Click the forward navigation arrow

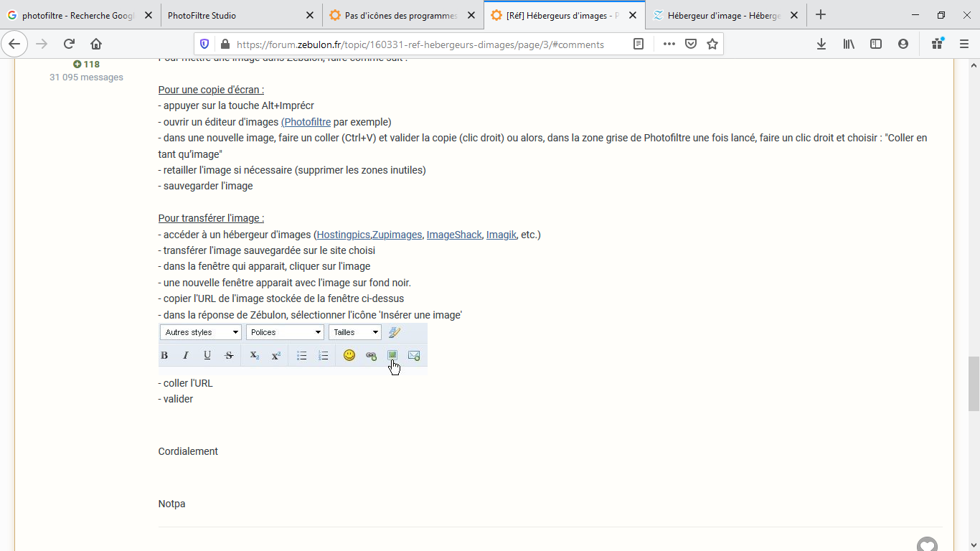tap(42, 44)
